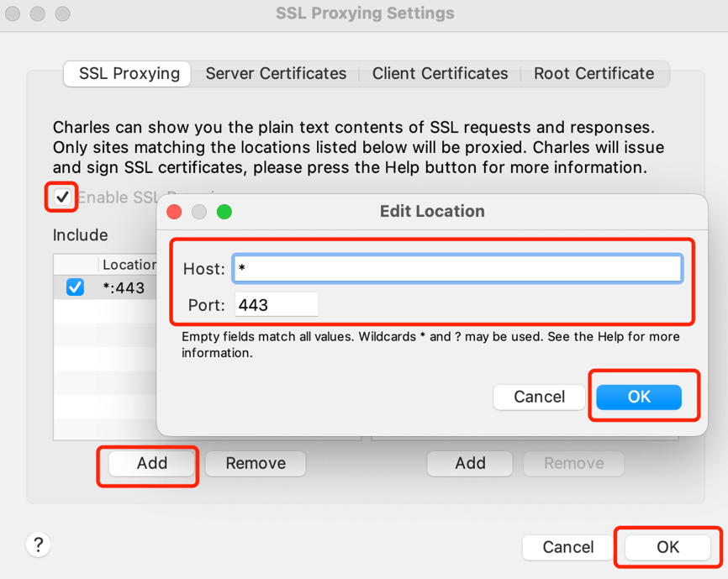This screenshot has width=728, height=579.
Task: Click the Location column header
Action: 128,265
